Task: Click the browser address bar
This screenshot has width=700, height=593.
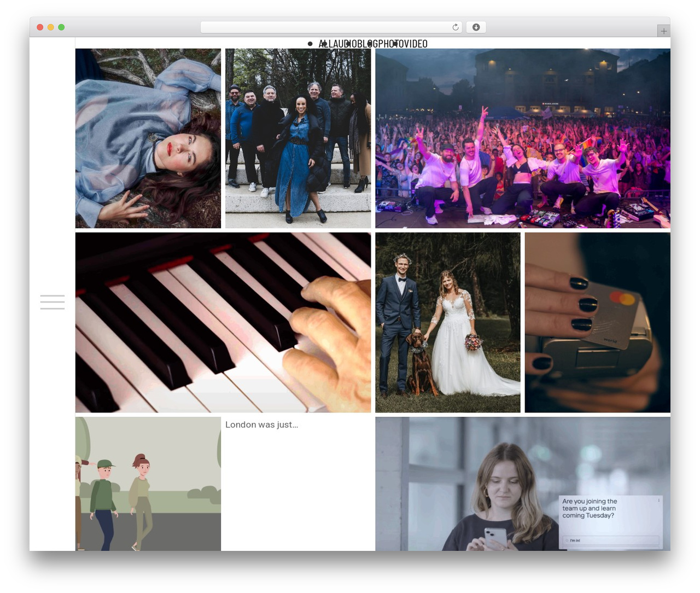Action: 331,27
